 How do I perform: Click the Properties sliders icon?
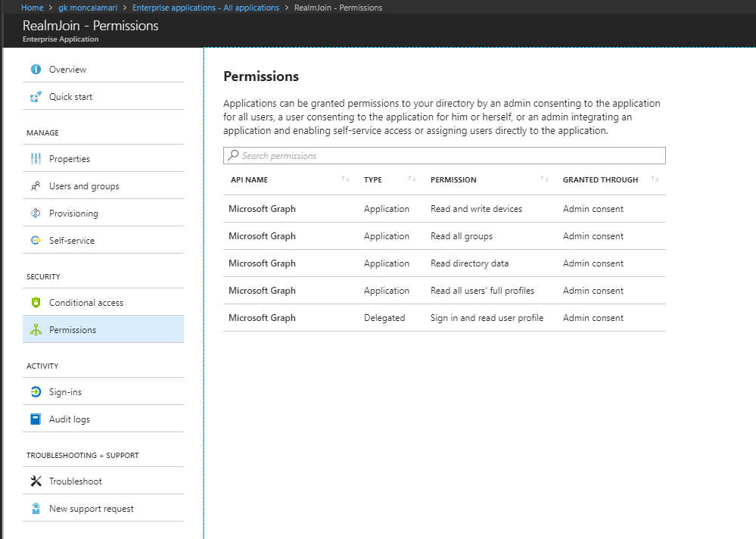36,159
